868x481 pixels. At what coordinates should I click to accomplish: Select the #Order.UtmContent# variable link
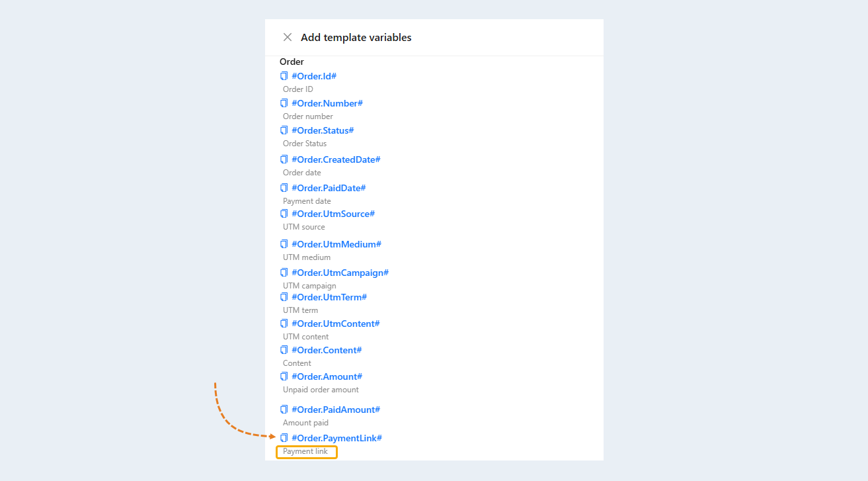coord(336,324)
